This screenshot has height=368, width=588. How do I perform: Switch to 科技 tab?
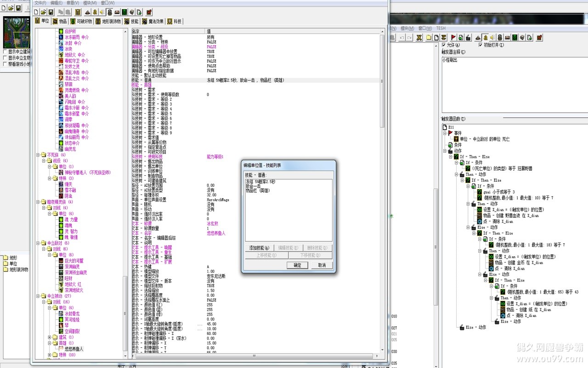click(174, 21)
